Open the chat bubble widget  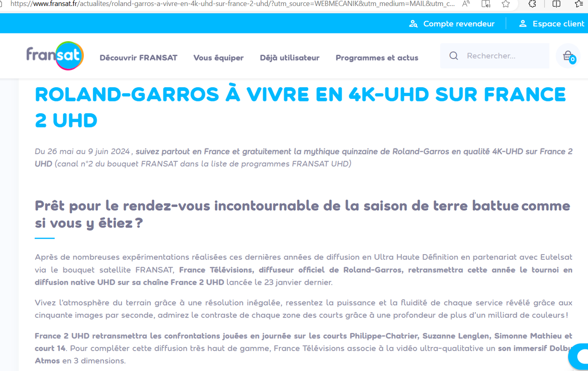579,356
